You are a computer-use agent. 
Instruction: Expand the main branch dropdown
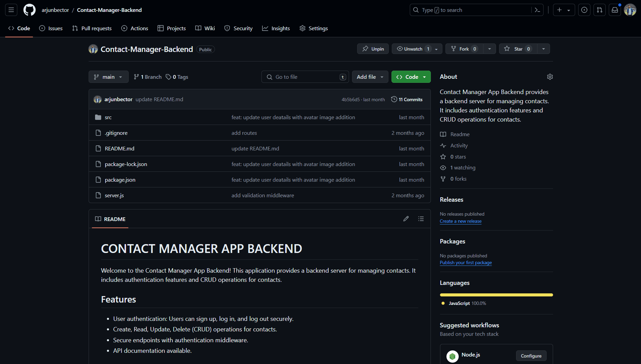tap(108, 77)
